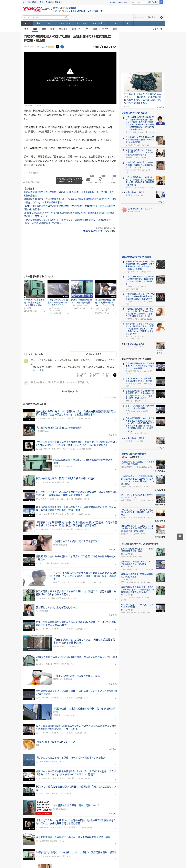Open recommended article 八王子の家は真実
186x868 pixels.
pos(59,428)
